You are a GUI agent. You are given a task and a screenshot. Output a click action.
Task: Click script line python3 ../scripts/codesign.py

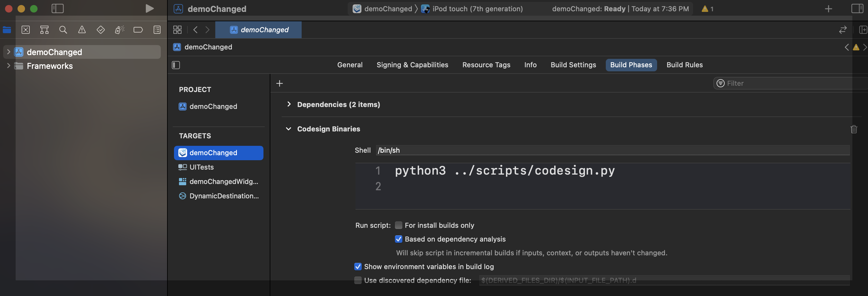pyautogui.click(x=505, y=171)
